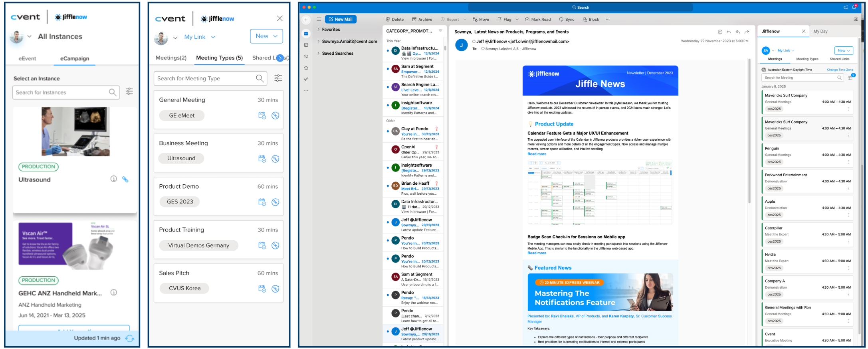Open the Flag dropdown arrow in Outlook toolbar

pos(517,19)
